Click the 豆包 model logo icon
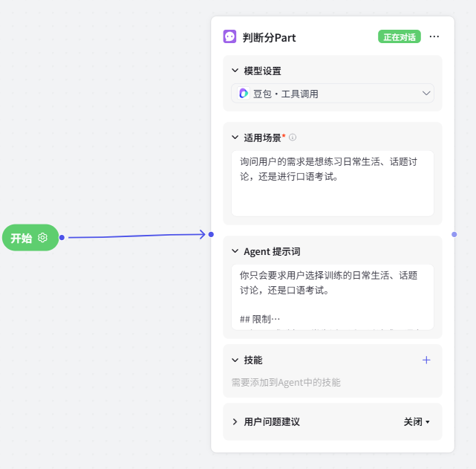Screen dimensions: 476x469 244,94
